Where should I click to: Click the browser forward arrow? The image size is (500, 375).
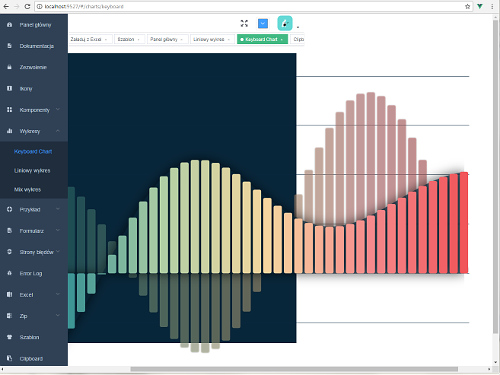pos(17,6)
